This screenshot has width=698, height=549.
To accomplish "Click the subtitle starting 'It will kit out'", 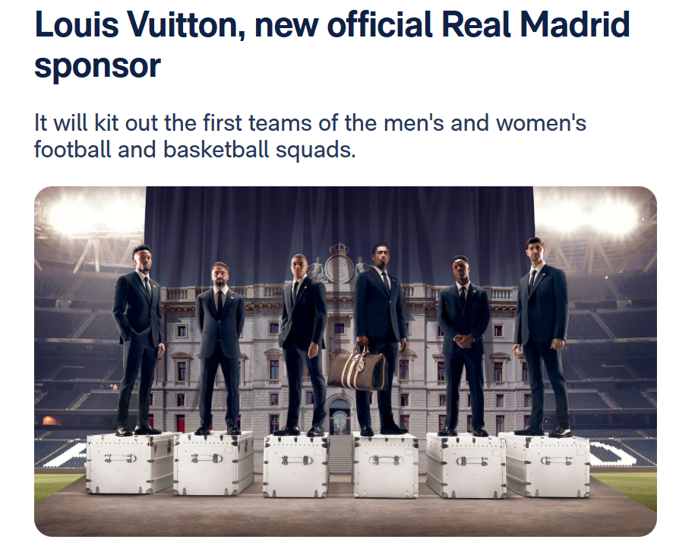I will [x=310, y=136].
